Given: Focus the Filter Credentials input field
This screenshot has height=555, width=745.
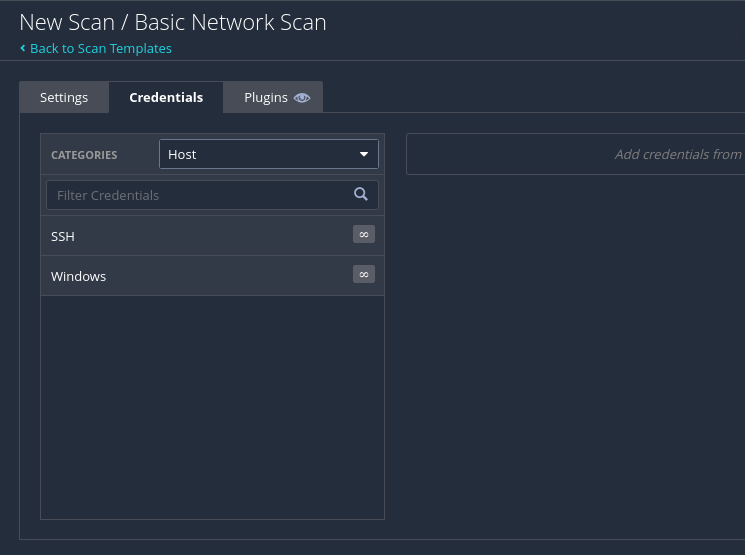Looking at the screenshot, I should pos(212,195).
